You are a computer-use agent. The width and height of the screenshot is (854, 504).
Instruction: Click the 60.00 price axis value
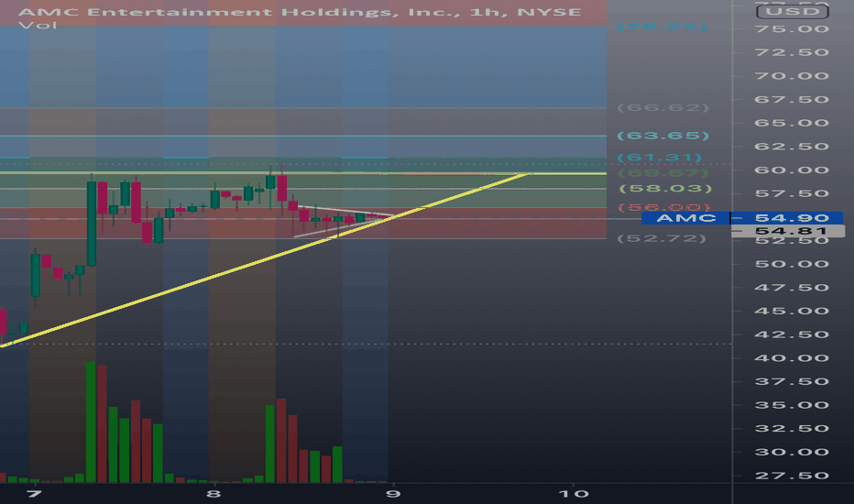click(792, 170)
